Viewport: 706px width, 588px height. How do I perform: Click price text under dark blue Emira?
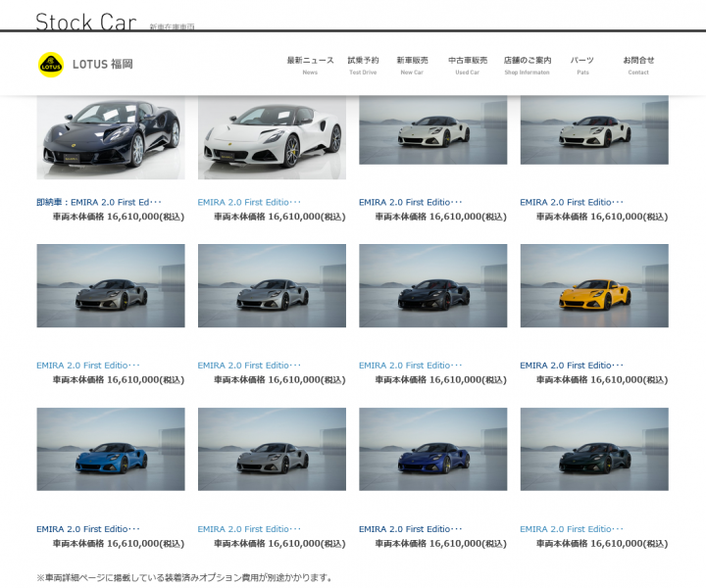click(x=441, y=544)
